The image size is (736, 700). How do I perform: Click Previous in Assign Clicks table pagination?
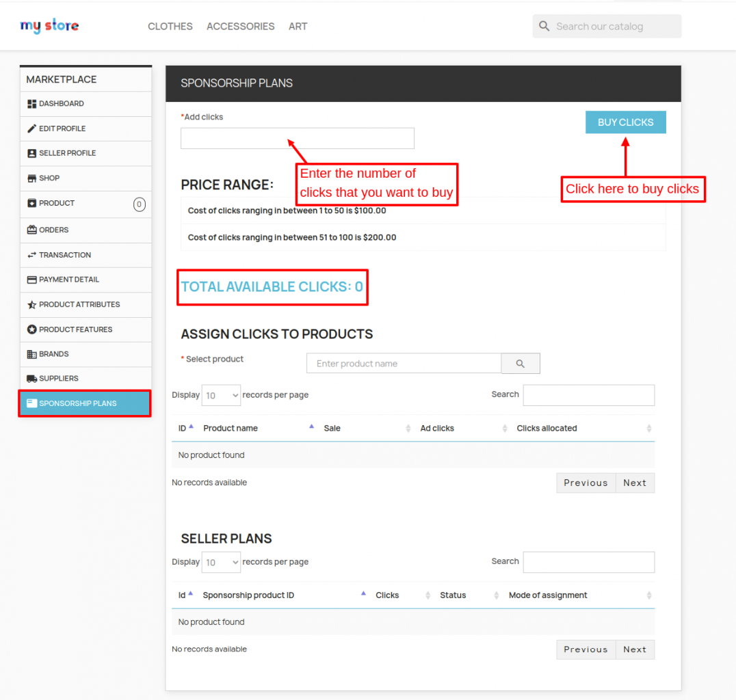(x=586, y=483)
